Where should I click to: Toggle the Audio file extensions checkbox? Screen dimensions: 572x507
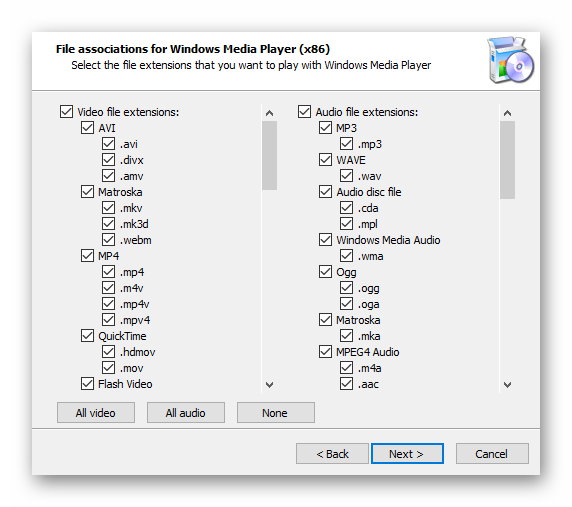click(x=304, y=112)
